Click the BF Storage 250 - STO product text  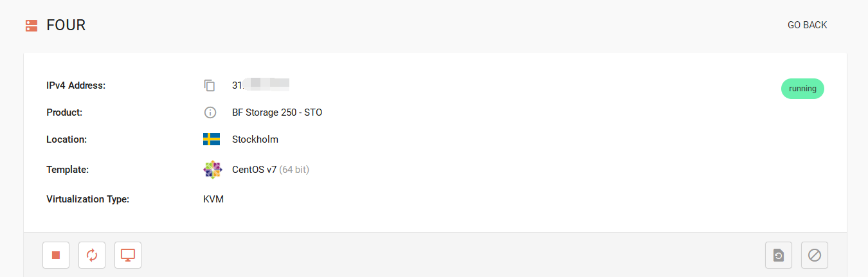point(277,112)
